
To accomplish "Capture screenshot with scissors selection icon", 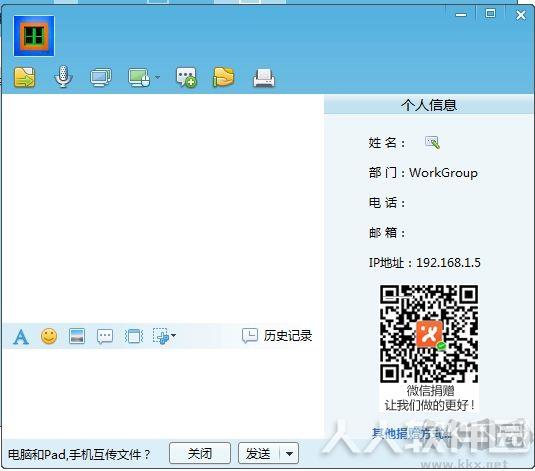I will [x=160, y=336].
